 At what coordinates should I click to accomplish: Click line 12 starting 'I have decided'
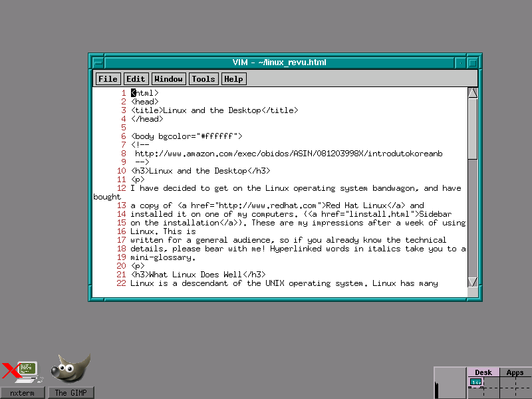tap(296, 188)
